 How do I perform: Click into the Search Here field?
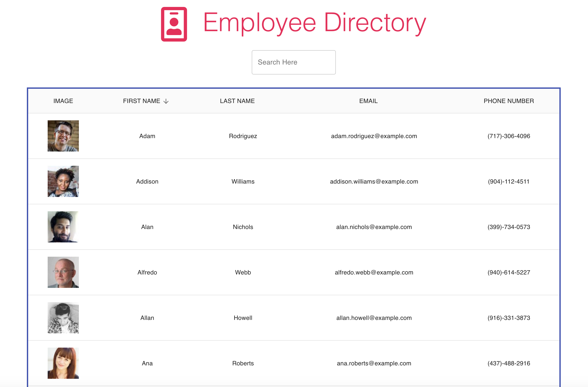pyautogui.click(x=294, y=62)
